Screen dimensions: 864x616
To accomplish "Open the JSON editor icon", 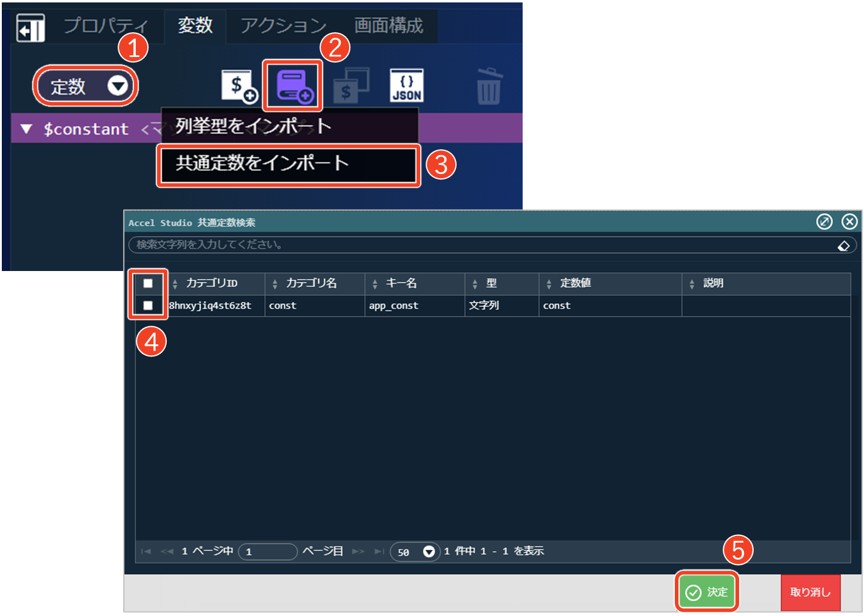I will coord(406,86).
